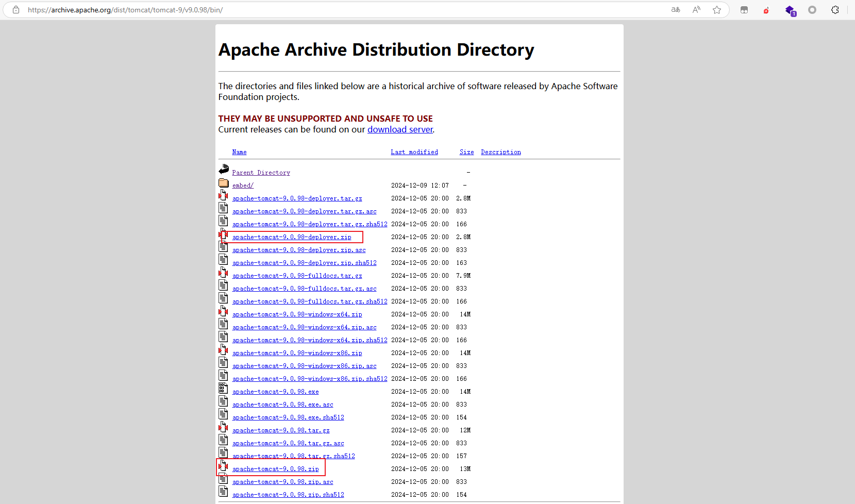
Task: Open apache-tomcat-9.0.98-deployer.tar.gz.asc signature
Action: pos(304,211)
